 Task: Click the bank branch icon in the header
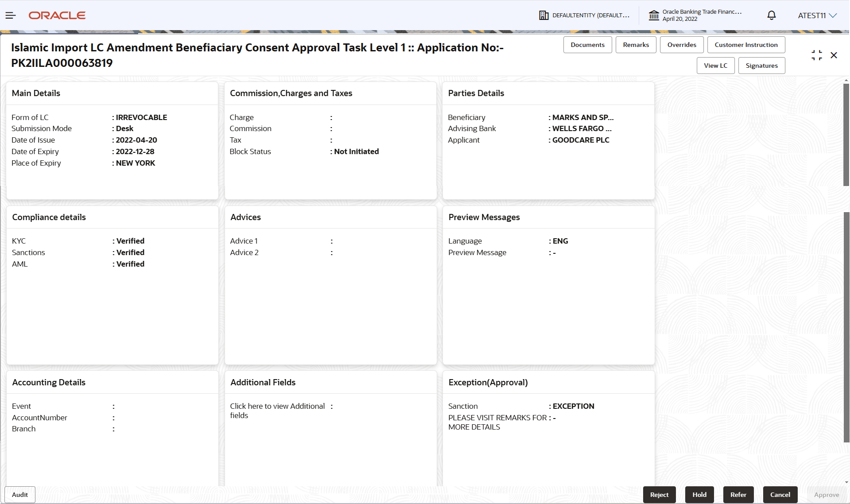click(654, 15)
